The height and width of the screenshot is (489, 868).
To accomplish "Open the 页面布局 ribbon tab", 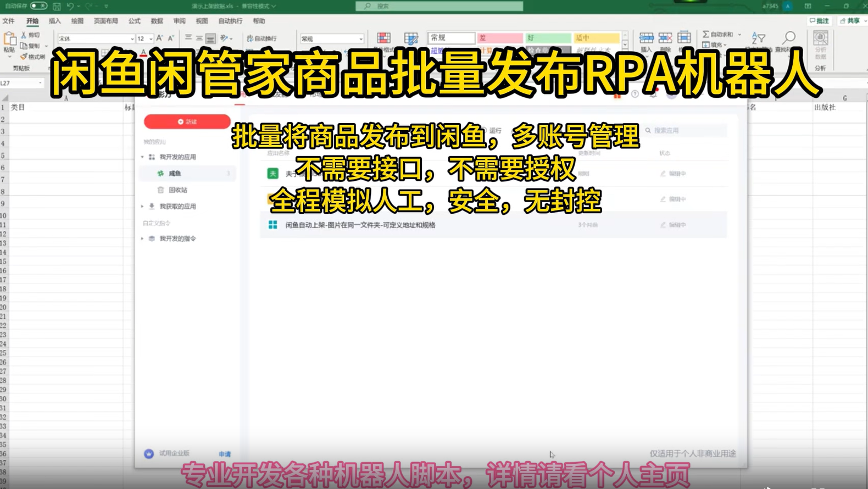I will click(105, 21).
